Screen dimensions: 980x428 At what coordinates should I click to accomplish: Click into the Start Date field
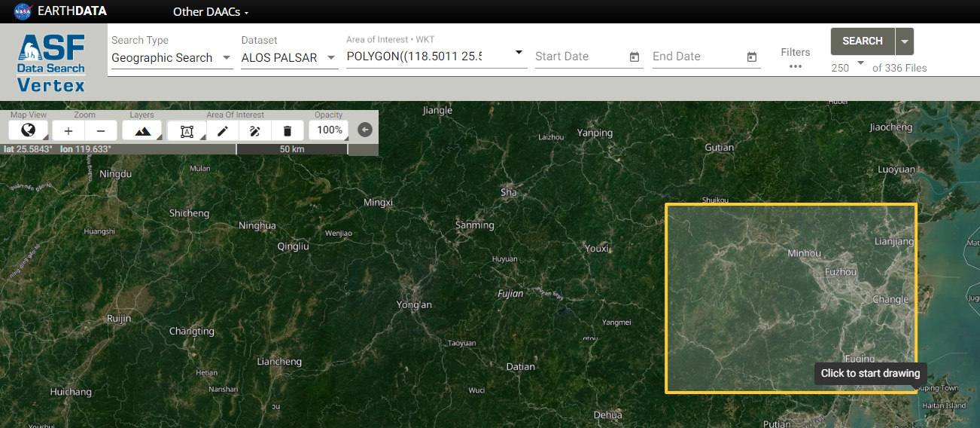click(x=580, y=57)
